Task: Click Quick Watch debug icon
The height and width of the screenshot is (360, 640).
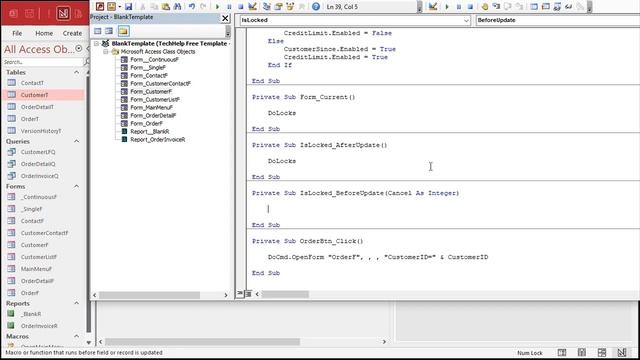Action: point(568,7)
